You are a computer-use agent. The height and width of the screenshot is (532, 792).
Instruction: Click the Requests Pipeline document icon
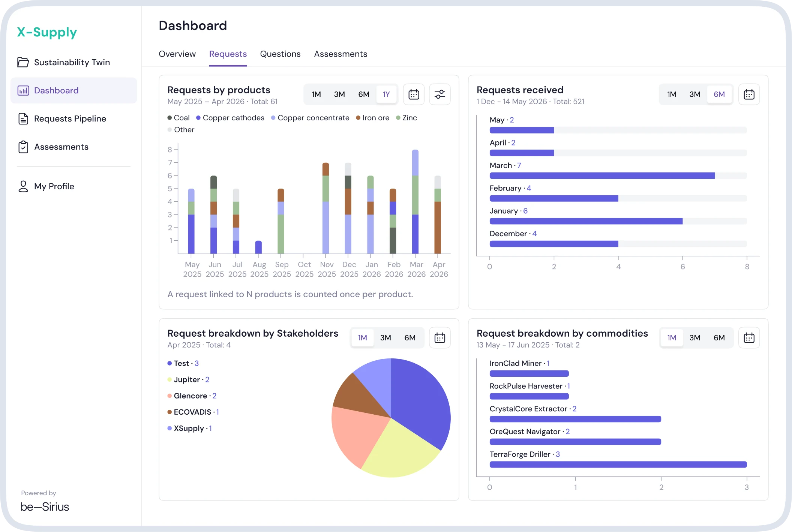23,118
